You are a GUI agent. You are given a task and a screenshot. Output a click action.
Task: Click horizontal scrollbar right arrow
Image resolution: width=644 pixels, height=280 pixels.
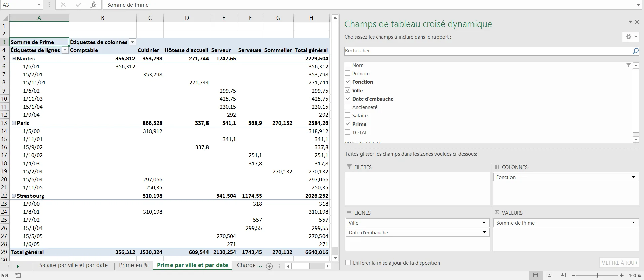pos(328,266)
